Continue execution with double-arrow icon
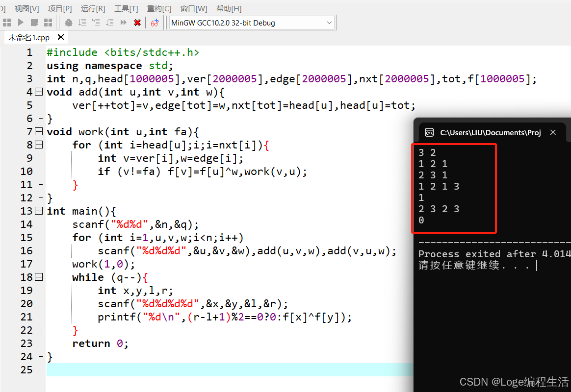 click(124, 23)
